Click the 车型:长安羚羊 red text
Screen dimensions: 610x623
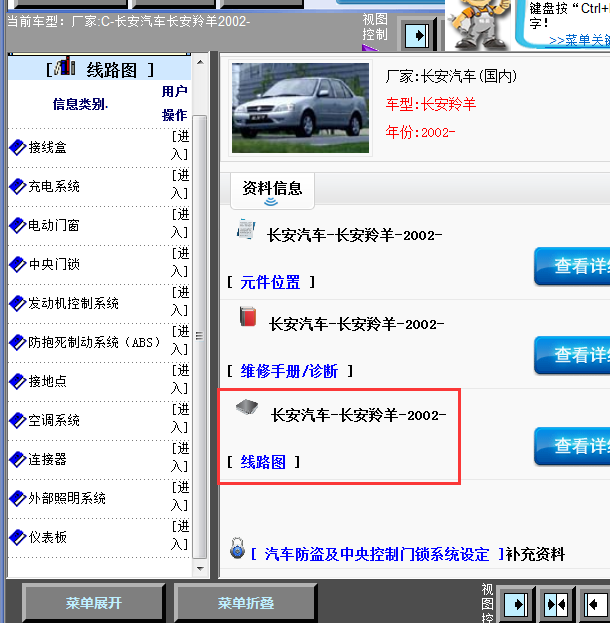click(x=430, y=104)
